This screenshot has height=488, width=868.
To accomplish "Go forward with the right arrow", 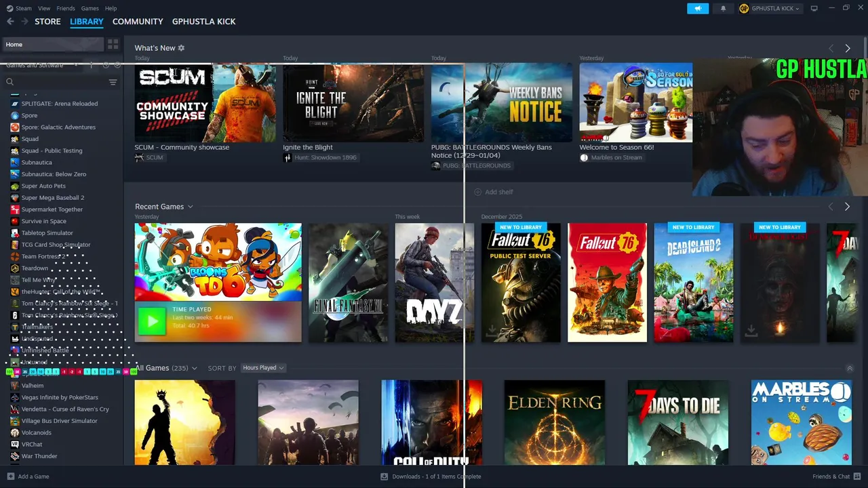I will (x=24, y=22).
